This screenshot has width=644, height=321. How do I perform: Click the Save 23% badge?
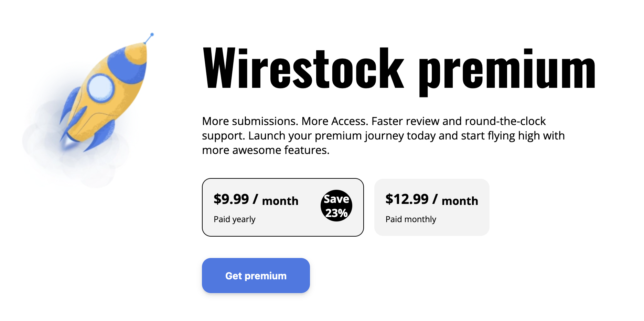[x=336, y=206]
